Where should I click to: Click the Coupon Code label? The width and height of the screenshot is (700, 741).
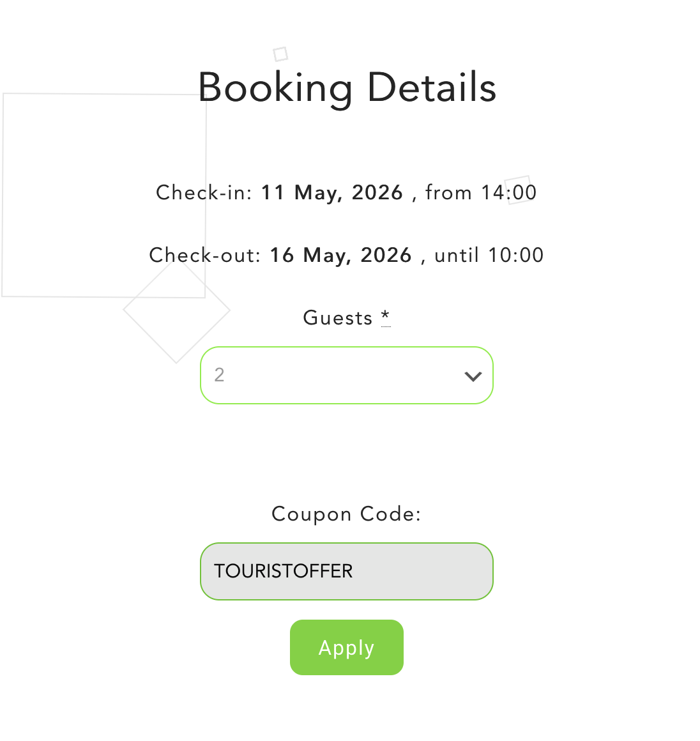(346, 514)
